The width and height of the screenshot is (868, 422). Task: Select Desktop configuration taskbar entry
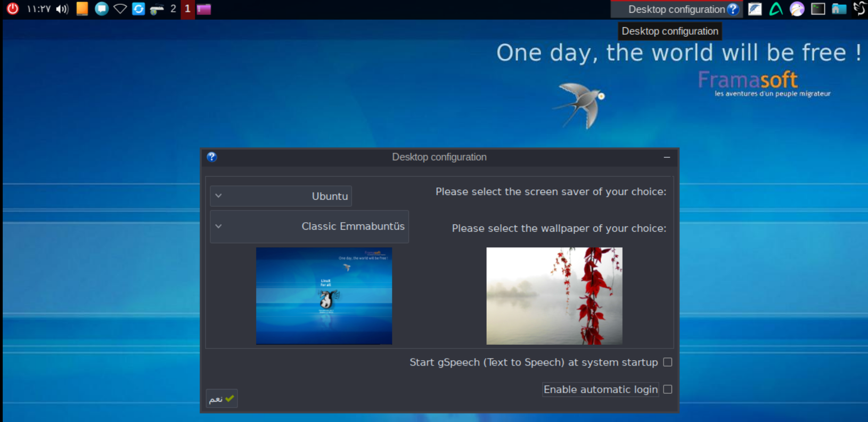tap(677, 9)
